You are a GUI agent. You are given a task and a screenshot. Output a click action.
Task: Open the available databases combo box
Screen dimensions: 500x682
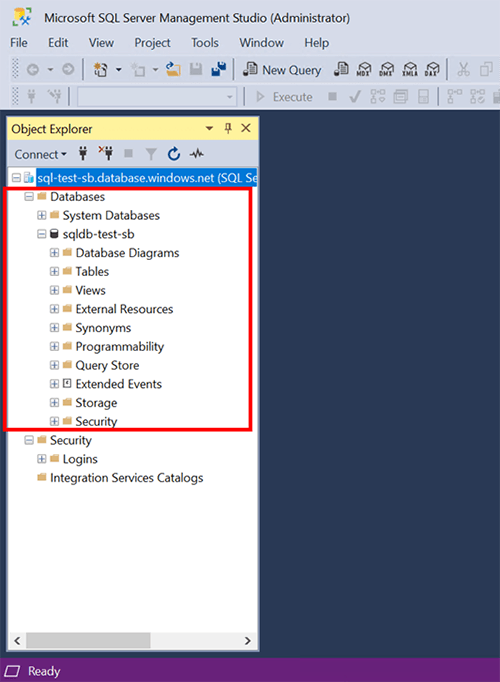pos(157,97)
